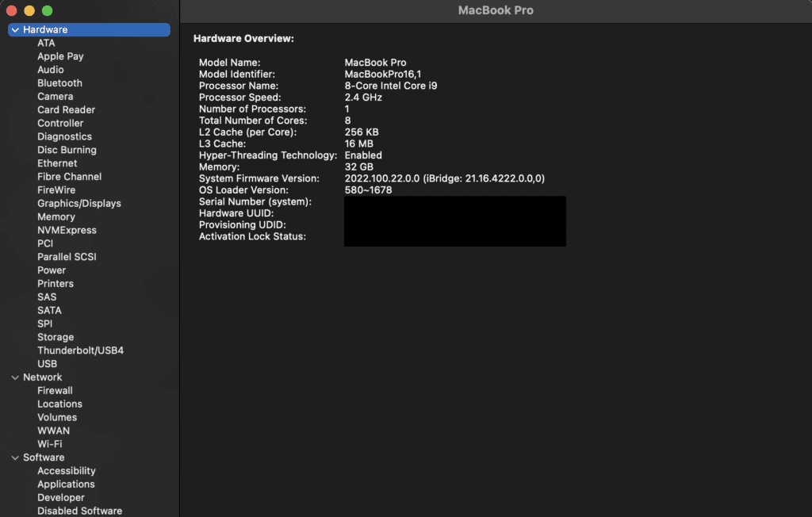Viewport: 812px width, 517px height.
Task: Click the green full-screen button
Action: click(47, 11)
